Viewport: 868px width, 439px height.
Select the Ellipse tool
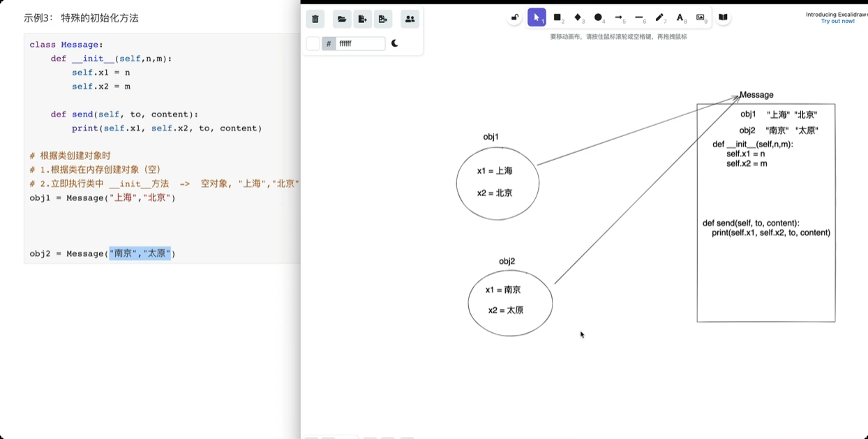click(x=598, y=17)
